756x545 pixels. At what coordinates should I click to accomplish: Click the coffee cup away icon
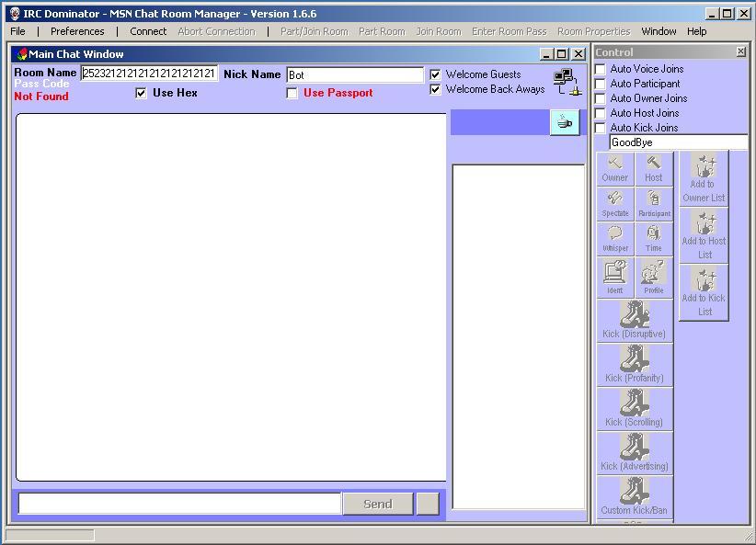[565, 121]
